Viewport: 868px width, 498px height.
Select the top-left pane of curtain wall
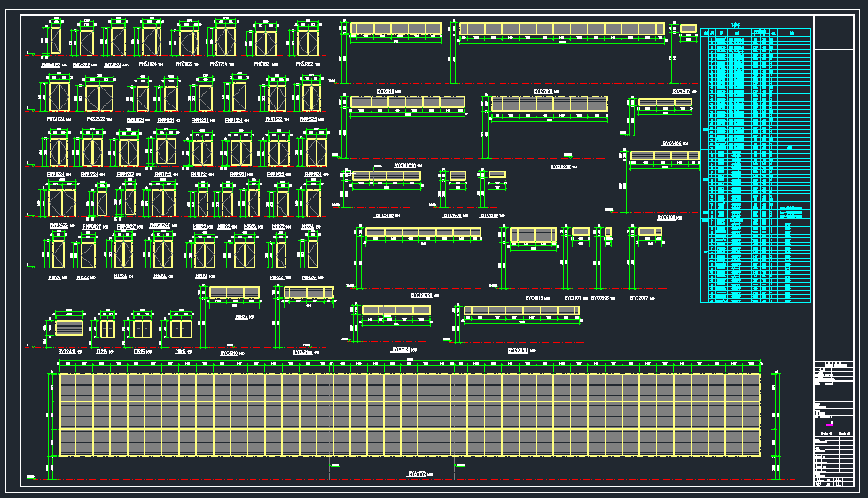(67, 388)
